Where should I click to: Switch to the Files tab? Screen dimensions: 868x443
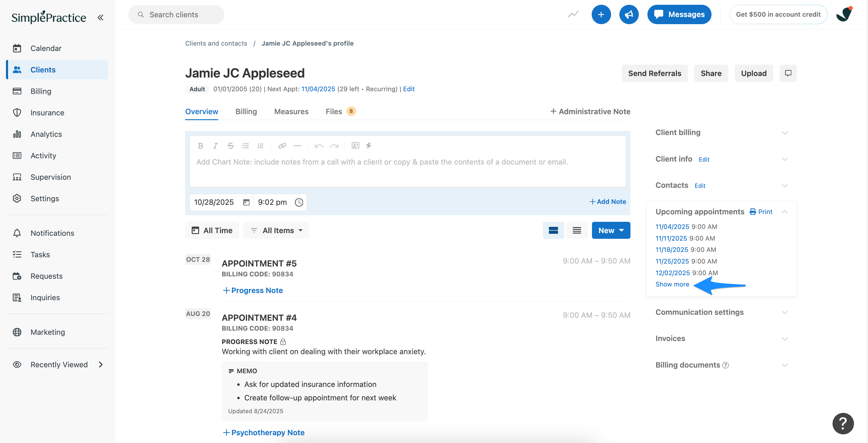tap(340, 111)
